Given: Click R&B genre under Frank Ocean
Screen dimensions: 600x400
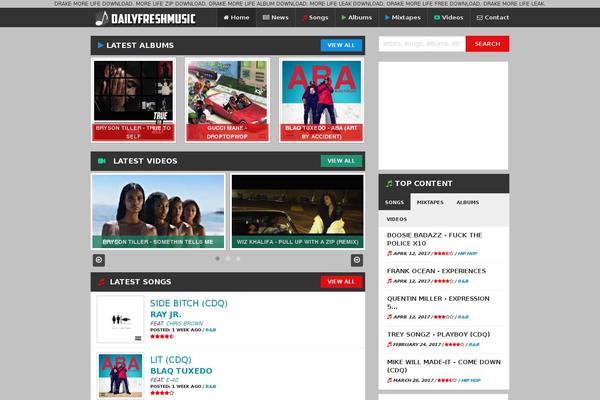Looking at the screenshot, I should tap(463, 281).
